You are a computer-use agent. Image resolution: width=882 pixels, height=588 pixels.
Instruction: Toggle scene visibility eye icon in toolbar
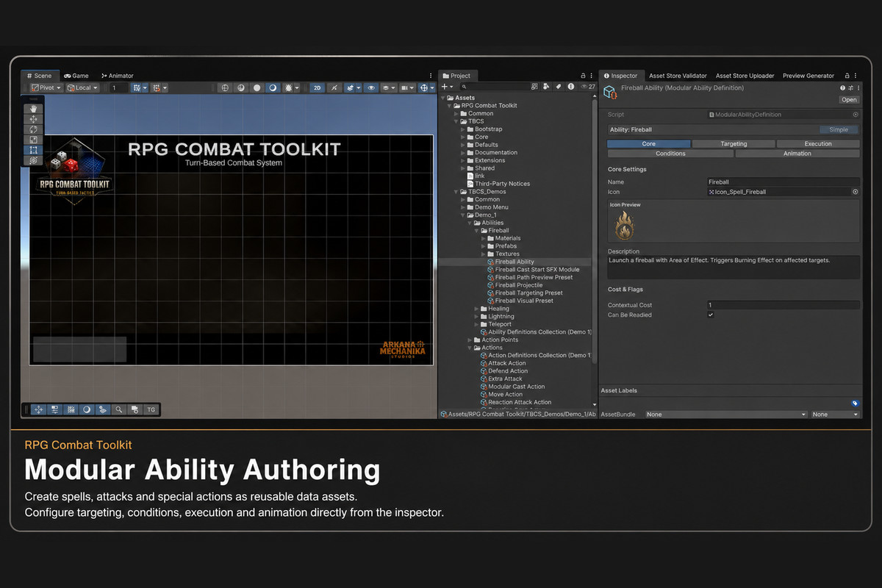pyautogui.click(x=371, y=87)
